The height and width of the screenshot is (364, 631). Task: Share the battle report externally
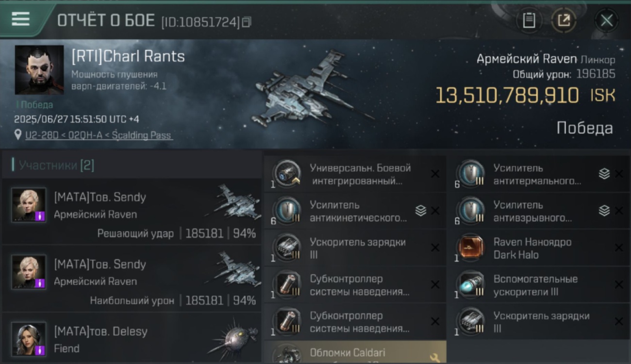(564, 20)
